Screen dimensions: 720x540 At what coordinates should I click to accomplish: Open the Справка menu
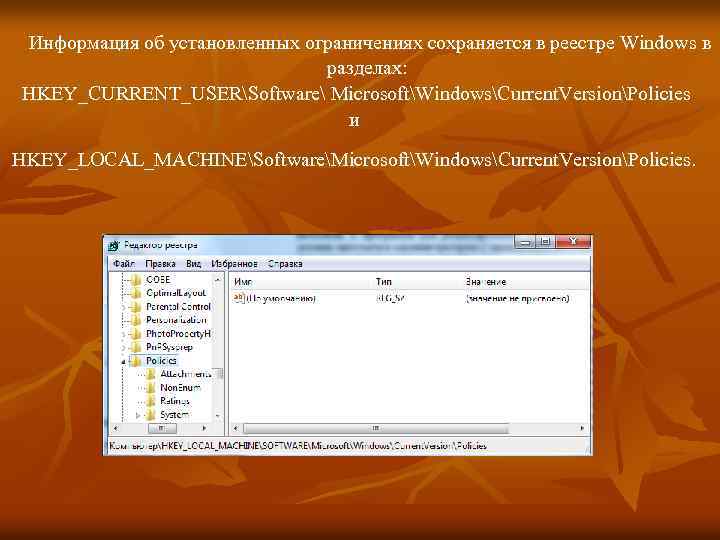285,264
